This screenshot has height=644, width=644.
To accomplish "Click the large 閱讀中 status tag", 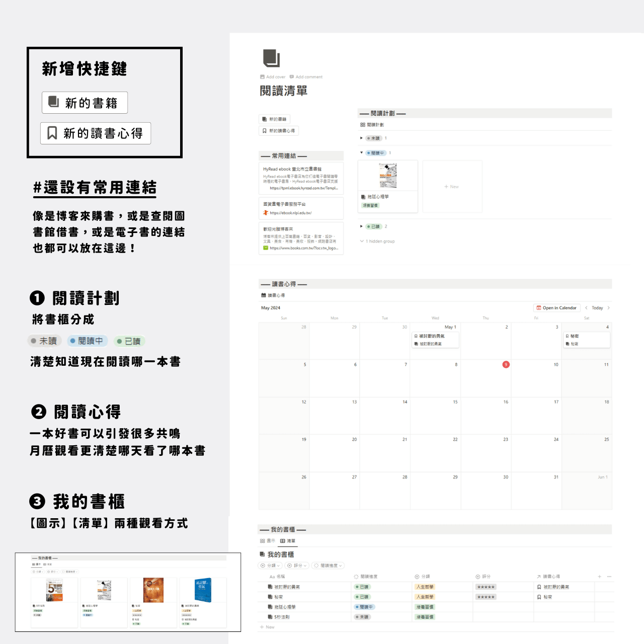I will [87, 341].
